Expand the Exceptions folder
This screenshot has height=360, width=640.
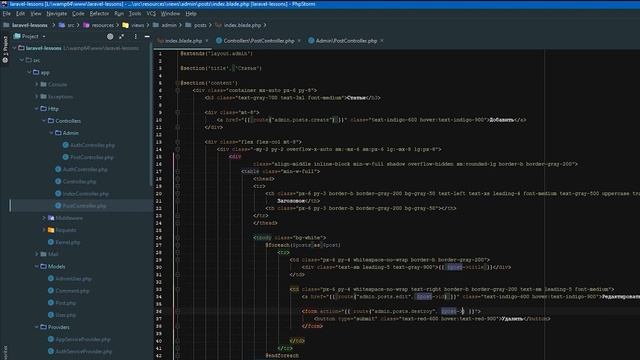(37, 97)
